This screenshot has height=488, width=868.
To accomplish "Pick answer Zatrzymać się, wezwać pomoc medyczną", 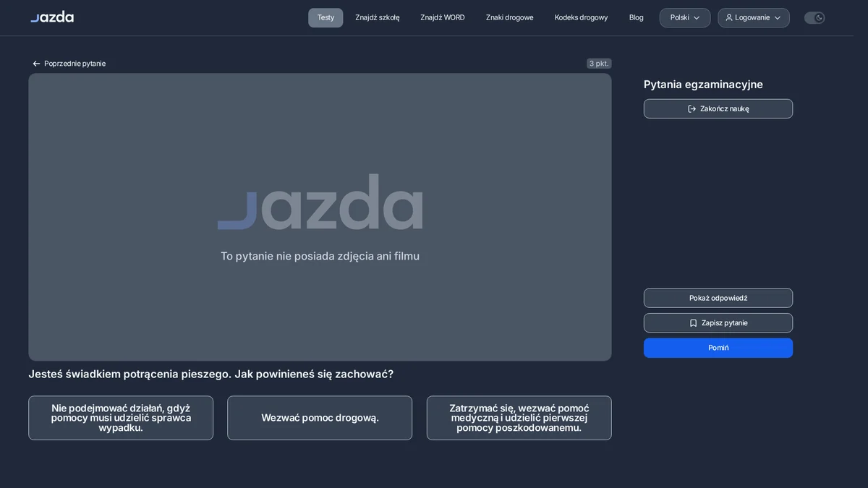I will click(x=519, y=418).
